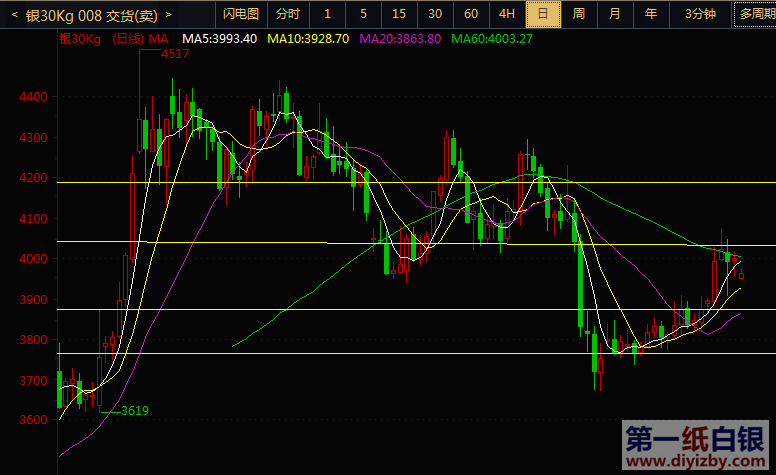Select the 1-minute period button
This screenshot has width=776, height=475.
pyautogui.click(x=327, y=14)
